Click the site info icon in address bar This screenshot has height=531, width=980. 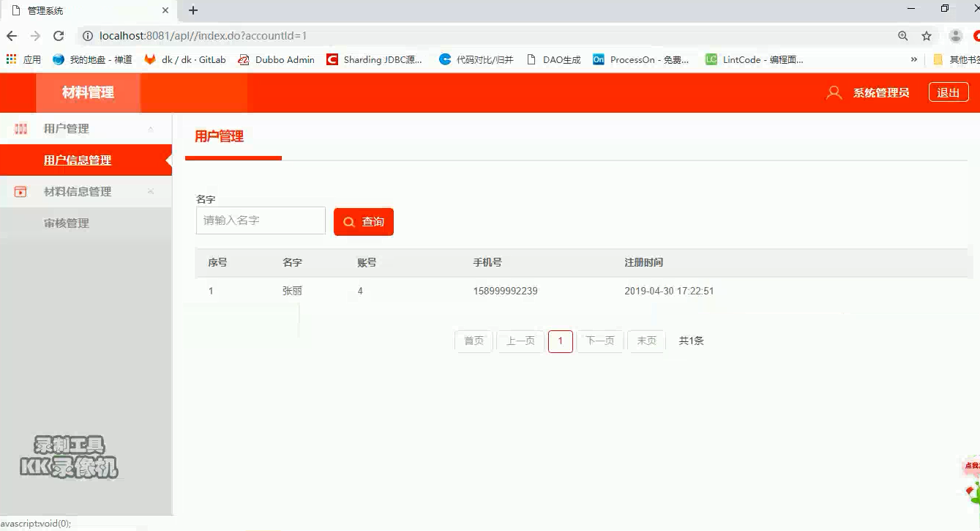pyautogui.click(x=87, y=36)
